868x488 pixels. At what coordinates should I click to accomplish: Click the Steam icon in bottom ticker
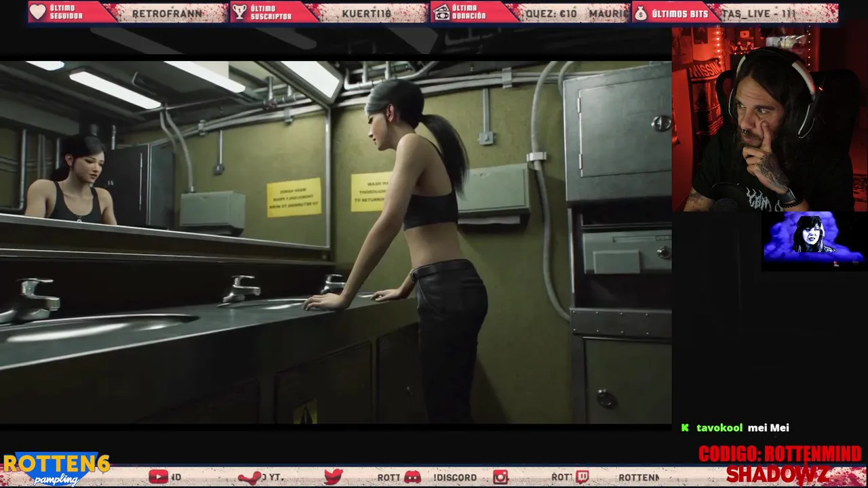tap(249, 477)
